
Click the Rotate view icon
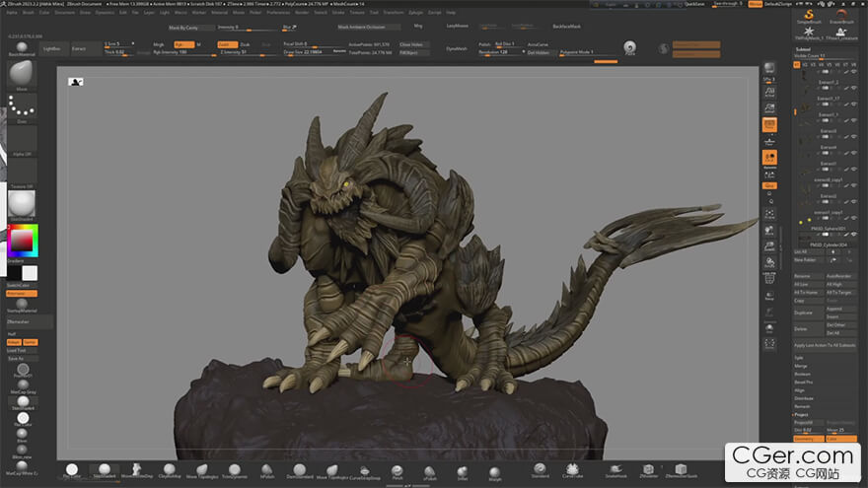point(769,262)
